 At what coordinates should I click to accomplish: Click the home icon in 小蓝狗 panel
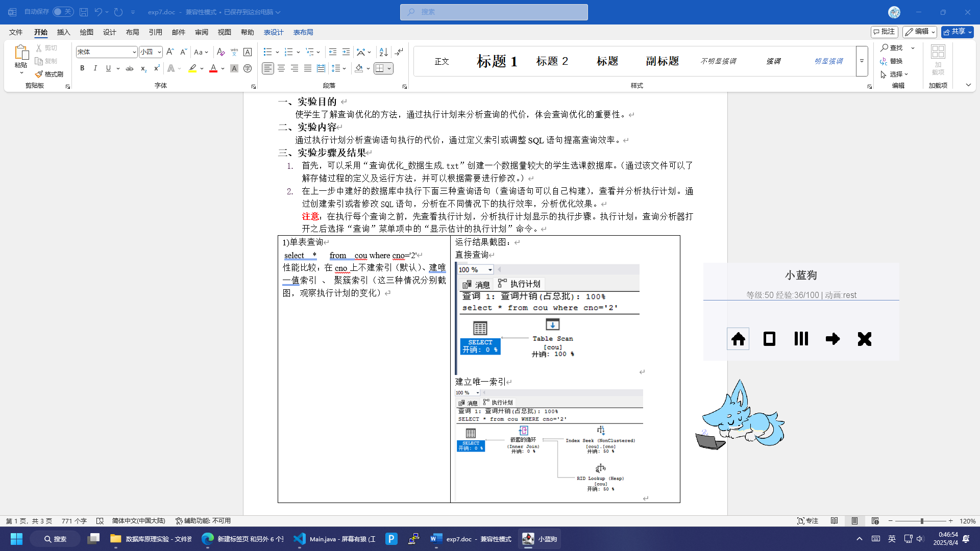click(x=738, y=339)
